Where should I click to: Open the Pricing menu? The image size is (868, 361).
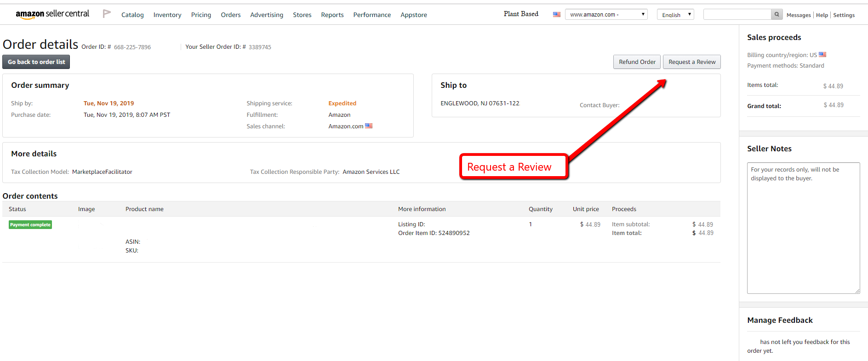201,15
